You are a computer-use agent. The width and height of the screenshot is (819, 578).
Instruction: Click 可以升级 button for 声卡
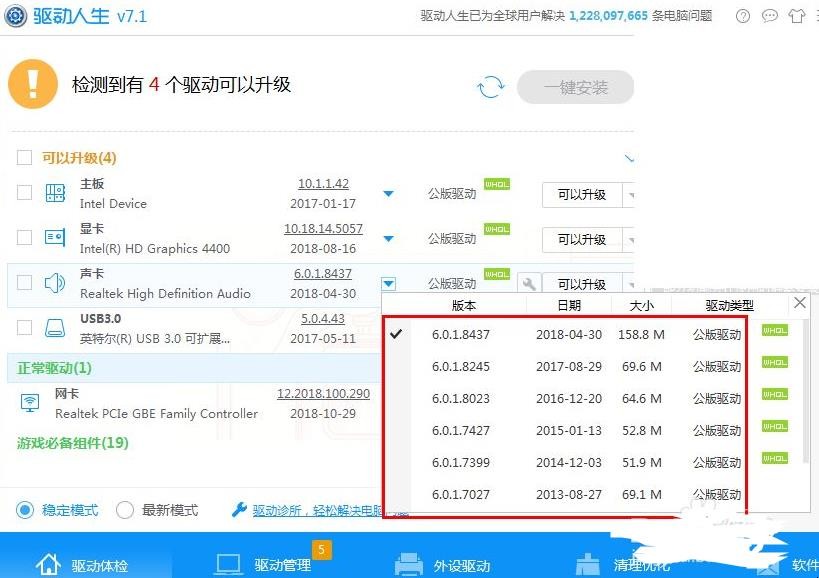(x=582, y=284)
